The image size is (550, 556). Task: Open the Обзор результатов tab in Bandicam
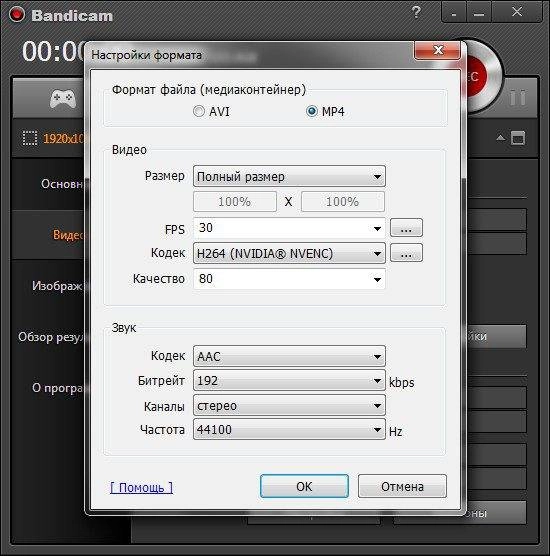click(x=51, y=337)
